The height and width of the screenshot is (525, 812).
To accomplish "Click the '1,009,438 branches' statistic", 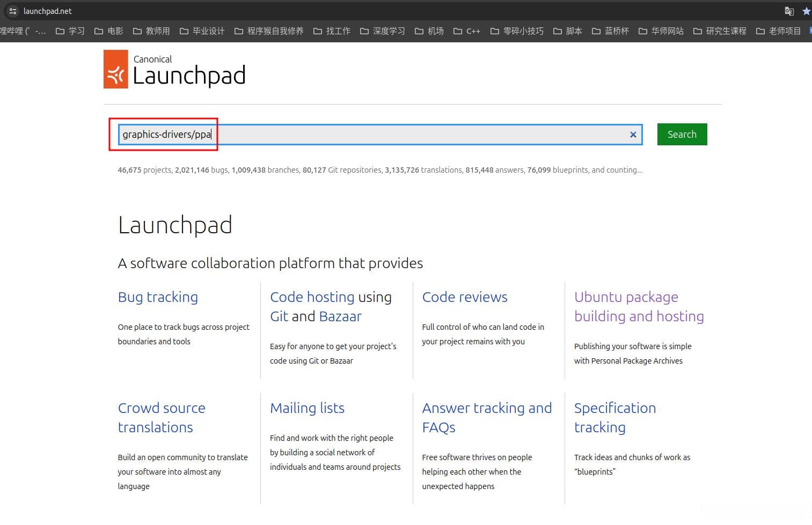I will point(265,170).
